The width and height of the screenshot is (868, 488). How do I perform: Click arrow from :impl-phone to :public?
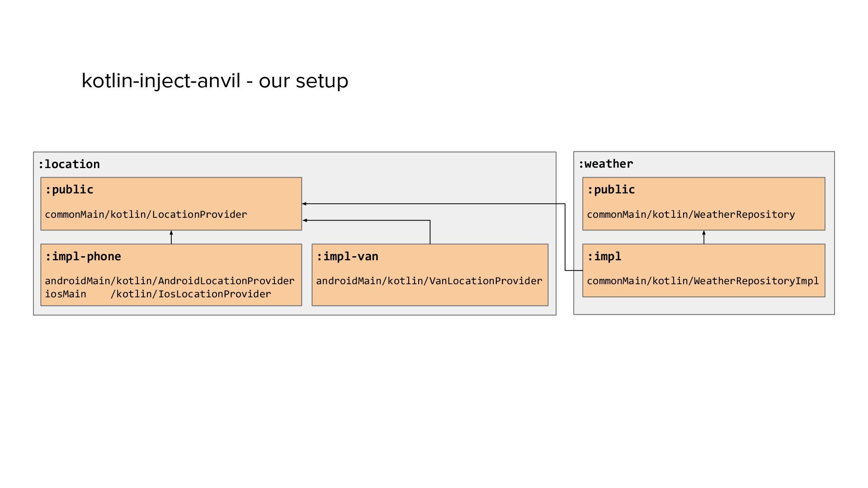point(171,238)
